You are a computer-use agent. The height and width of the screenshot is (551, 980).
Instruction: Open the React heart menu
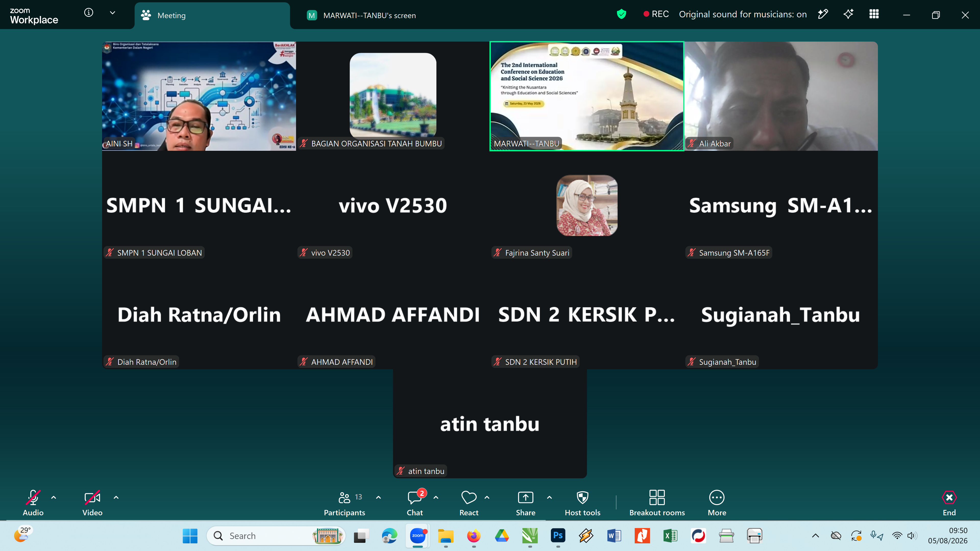(x=469, y=502)
